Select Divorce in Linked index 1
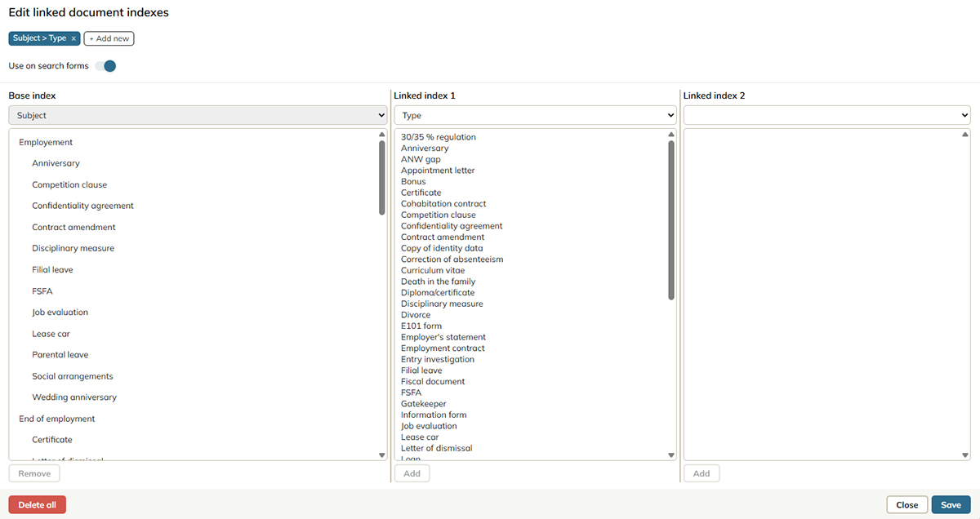Image resolution: width=980 pixels, height=519 pixels. pyautogui.click(x=416, y=315)
